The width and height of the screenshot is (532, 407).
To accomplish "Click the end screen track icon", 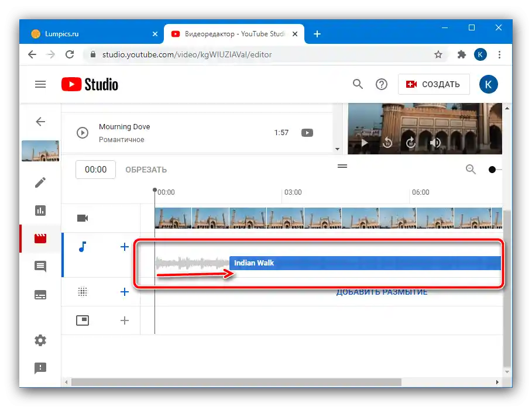I will click(x=83, y=320).
